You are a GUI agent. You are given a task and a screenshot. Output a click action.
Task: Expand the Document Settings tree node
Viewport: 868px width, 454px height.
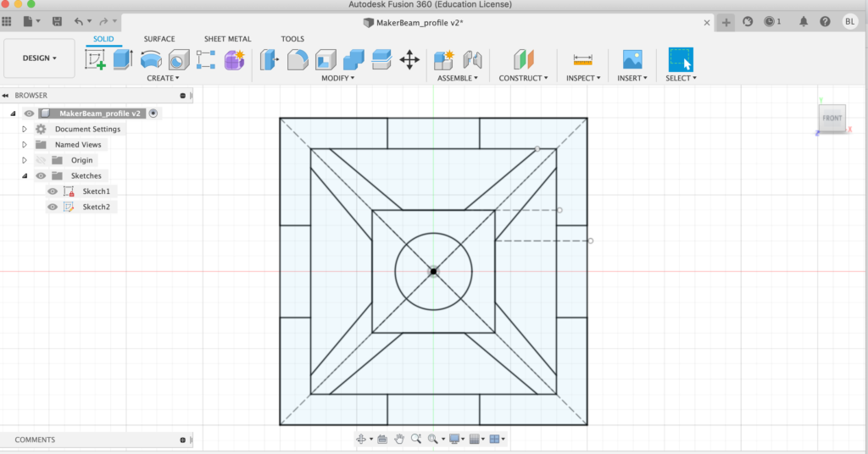tap(25, 130)
